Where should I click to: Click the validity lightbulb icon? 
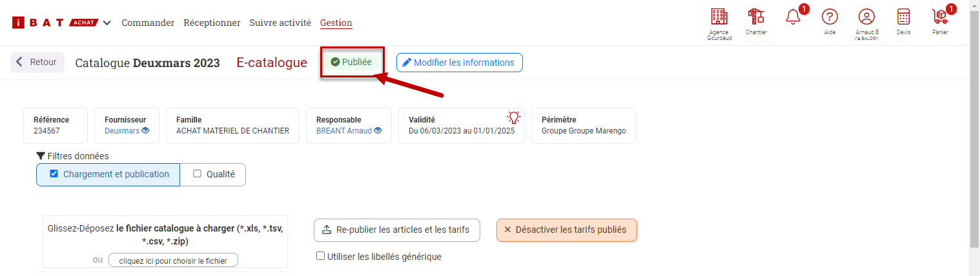tap(513, 117)
